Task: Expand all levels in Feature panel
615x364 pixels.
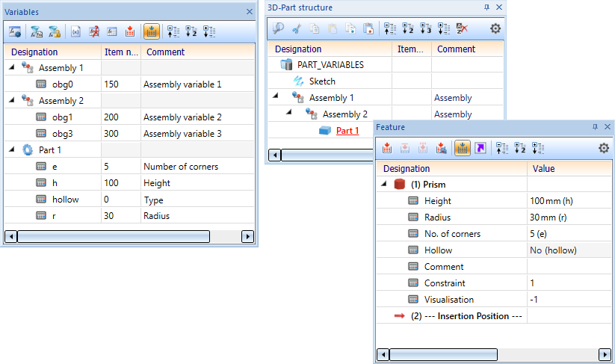Action: 538,148
